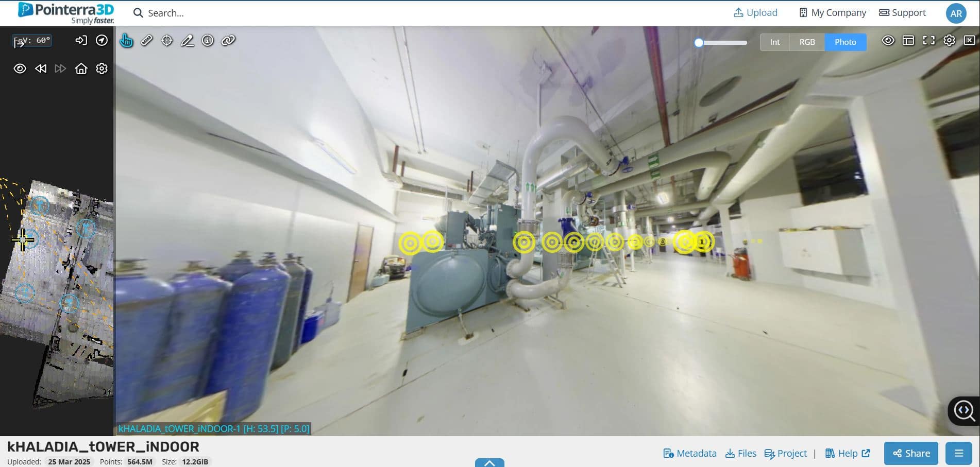This screenshot has height=467, width=980.
Task: Go to previous scan with rewind icon
Action: [41, 68]
